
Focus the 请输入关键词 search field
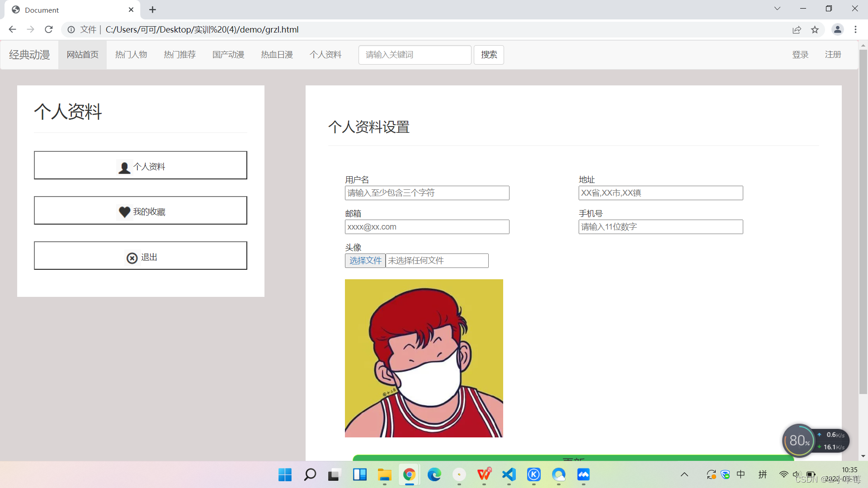(415, 55)
